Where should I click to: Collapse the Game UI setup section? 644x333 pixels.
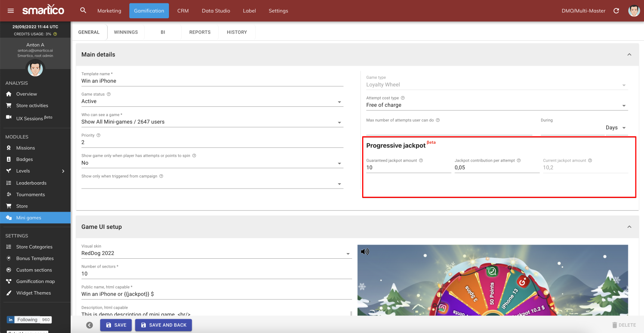[x=629, y=227]
